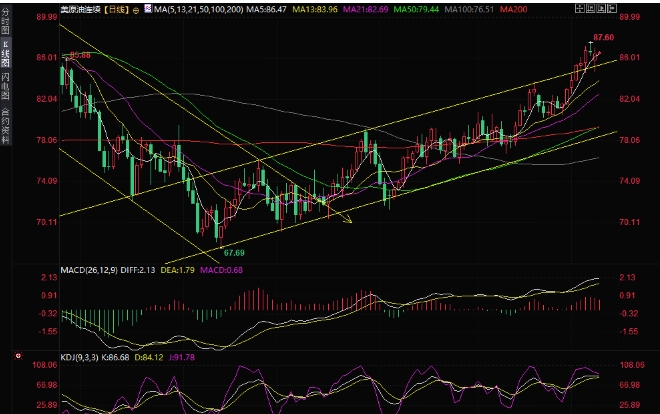This screenshot has width=660, height=414.
Task: Click the round minus icon beside 日线
Action: [x=136, y=10]
